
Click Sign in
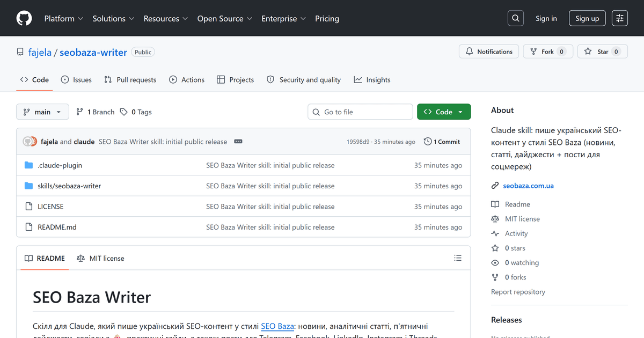[546, 18]
